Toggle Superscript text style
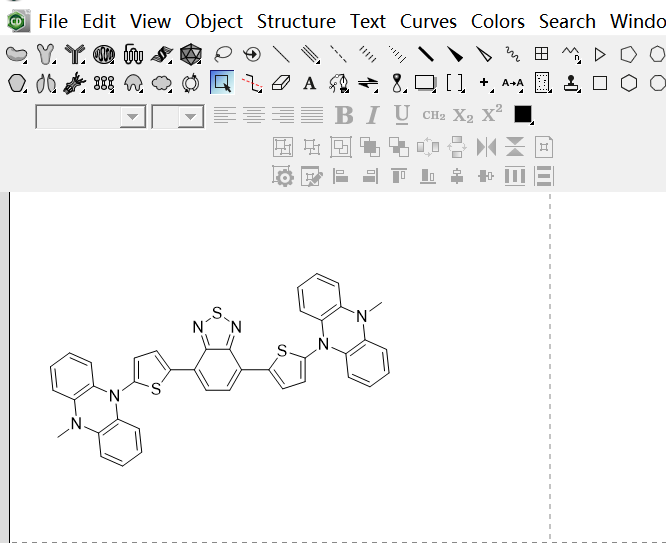666x543 pixels. coord(492,114)
